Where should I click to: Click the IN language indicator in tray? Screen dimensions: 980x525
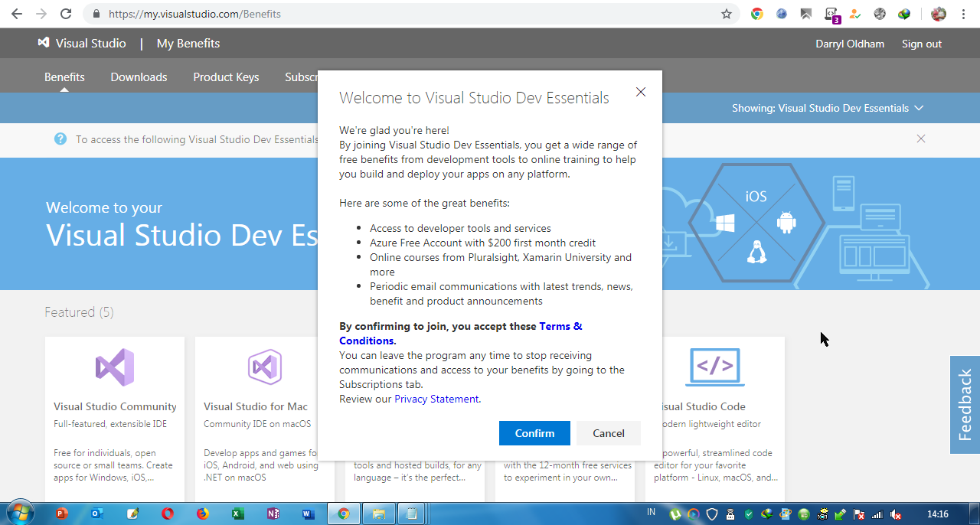pos(651,512)
